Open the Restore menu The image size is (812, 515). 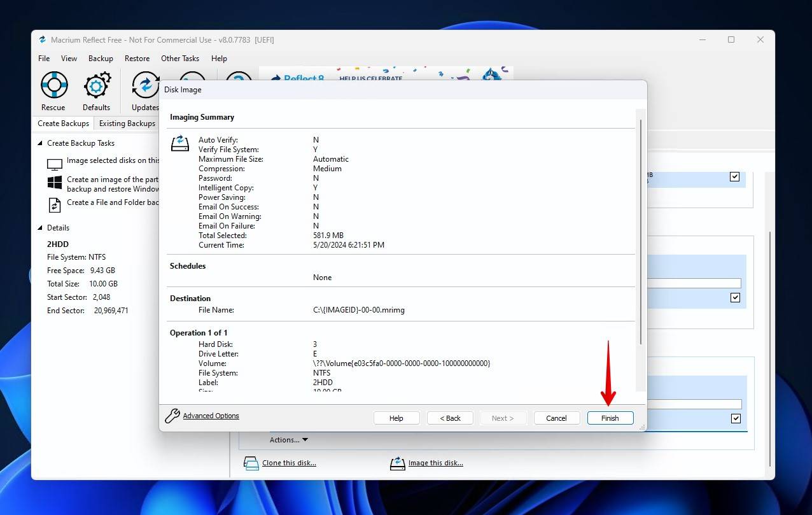pos(137,59)
